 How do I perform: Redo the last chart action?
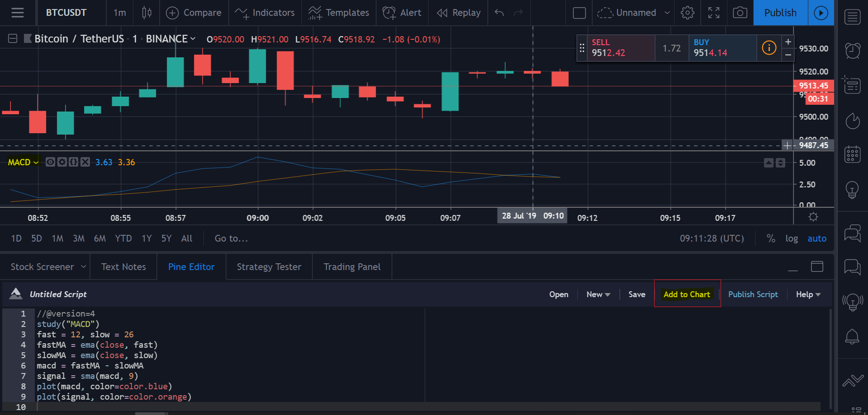519,13
